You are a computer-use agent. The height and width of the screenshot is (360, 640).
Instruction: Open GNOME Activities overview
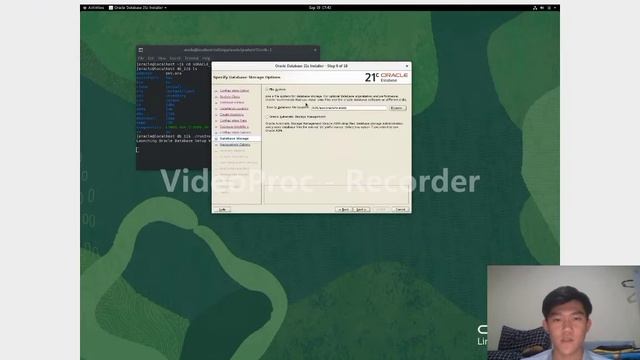coord(93,8)
